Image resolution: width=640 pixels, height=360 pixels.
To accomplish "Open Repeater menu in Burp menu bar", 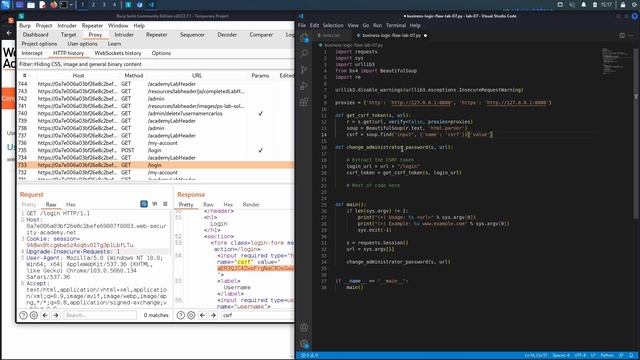I will [92, 26].
